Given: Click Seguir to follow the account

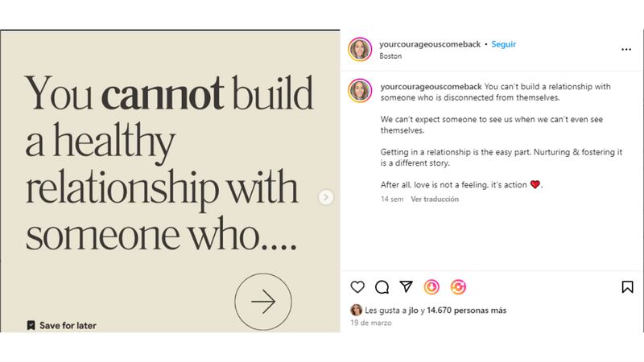Looking at the screenshot, I should pyautogui.click(x=503, y=44).
